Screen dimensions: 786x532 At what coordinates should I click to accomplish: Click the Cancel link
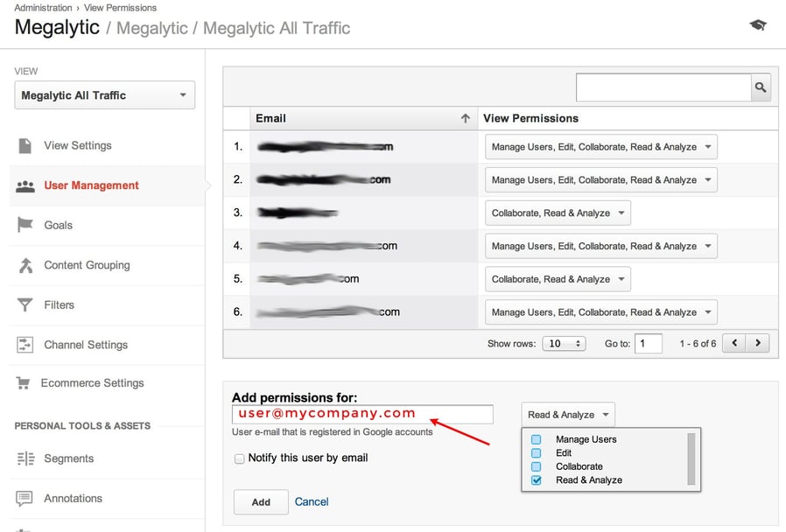(312, 501)
